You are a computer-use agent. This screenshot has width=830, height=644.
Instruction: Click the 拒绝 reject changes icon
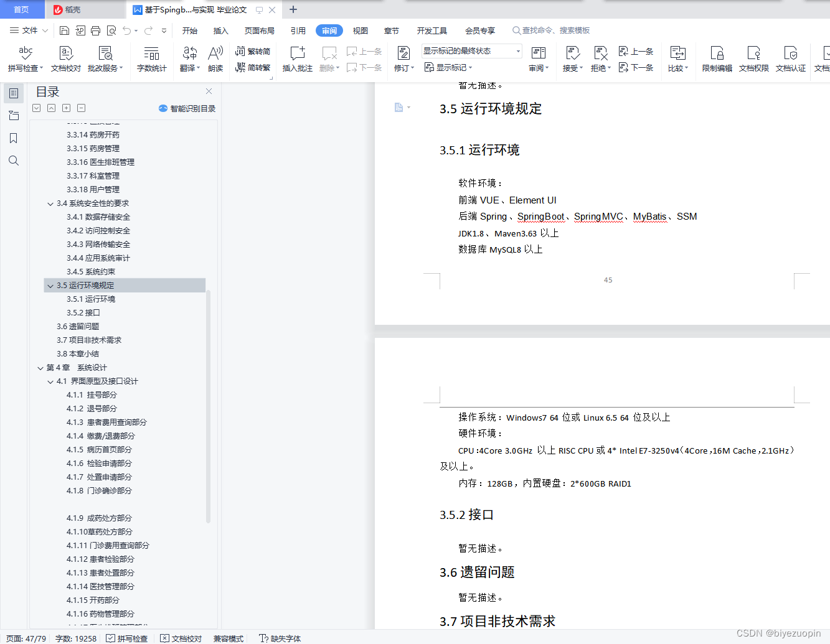pos(600,54)
